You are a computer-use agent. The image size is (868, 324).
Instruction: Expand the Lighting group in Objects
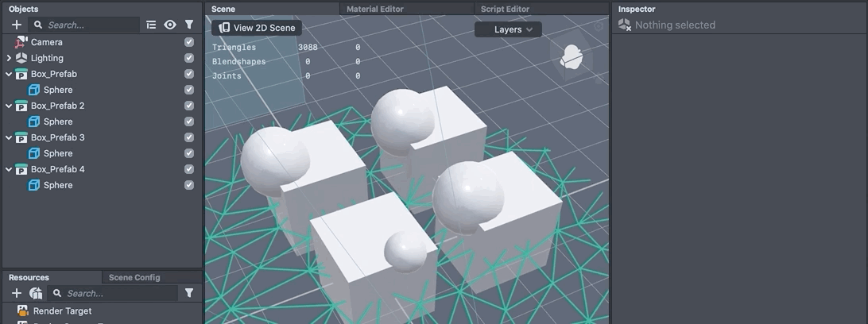(x=9, y=58)
